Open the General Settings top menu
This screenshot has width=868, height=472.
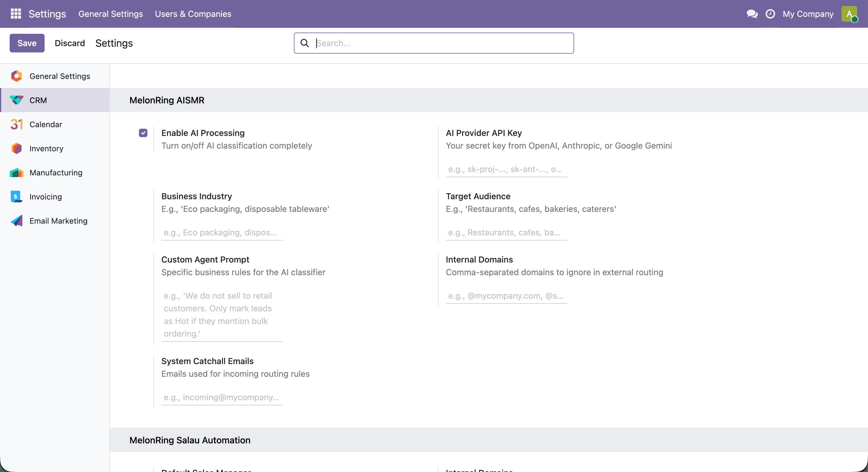(x=111, y=14)
